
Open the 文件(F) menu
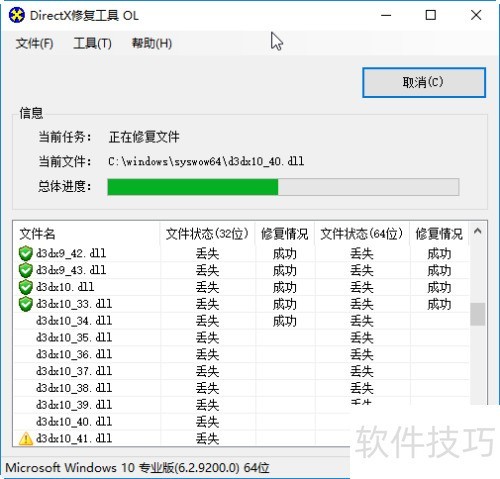[x=34, y=43]
